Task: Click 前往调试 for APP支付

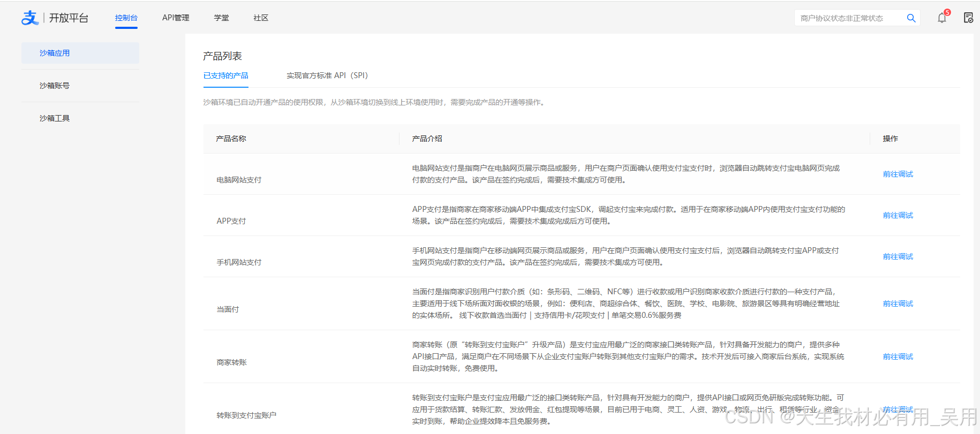Action: point(898,215)
